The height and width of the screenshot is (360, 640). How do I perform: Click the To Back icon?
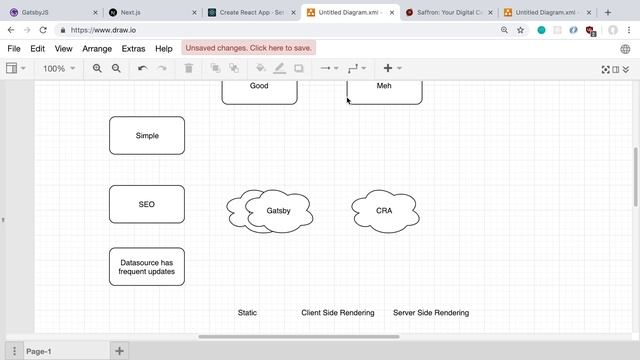pos(234,68)
